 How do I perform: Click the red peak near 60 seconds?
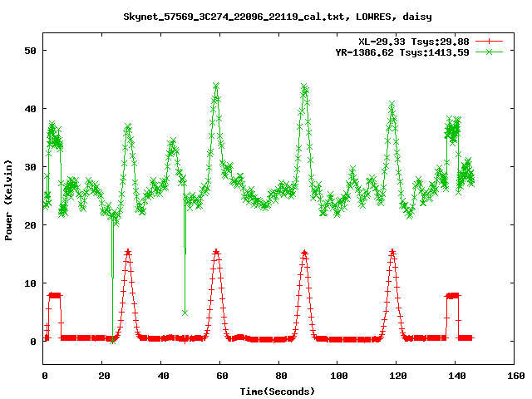point(216,252)
